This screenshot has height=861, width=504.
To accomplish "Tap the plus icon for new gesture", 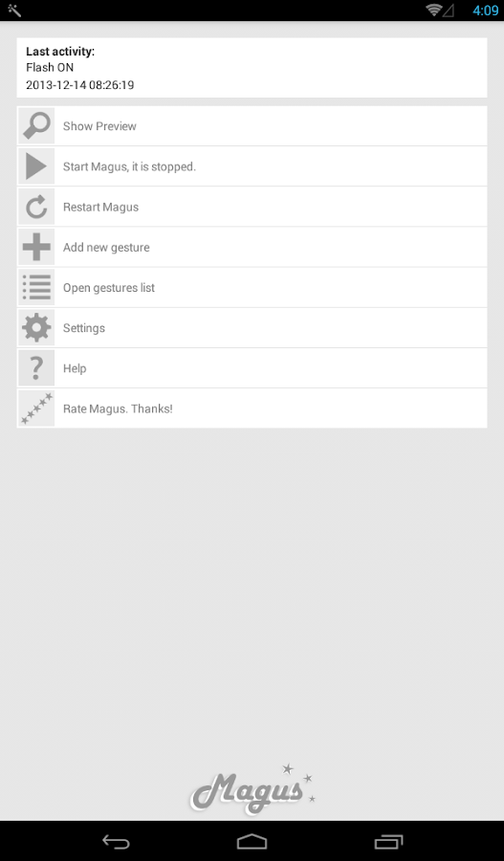I will (36, 247).
